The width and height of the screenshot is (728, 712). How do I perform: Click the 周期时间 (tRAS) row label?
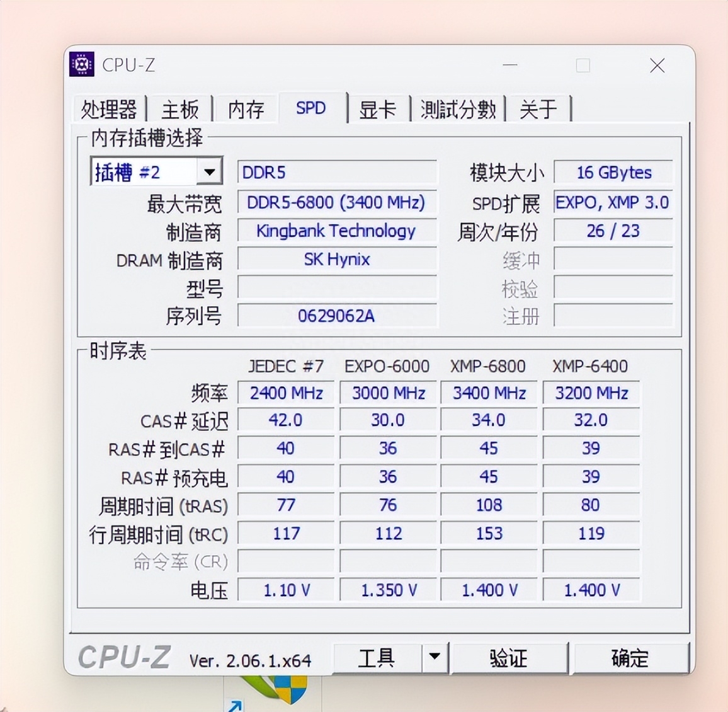[x=164, y=506]
